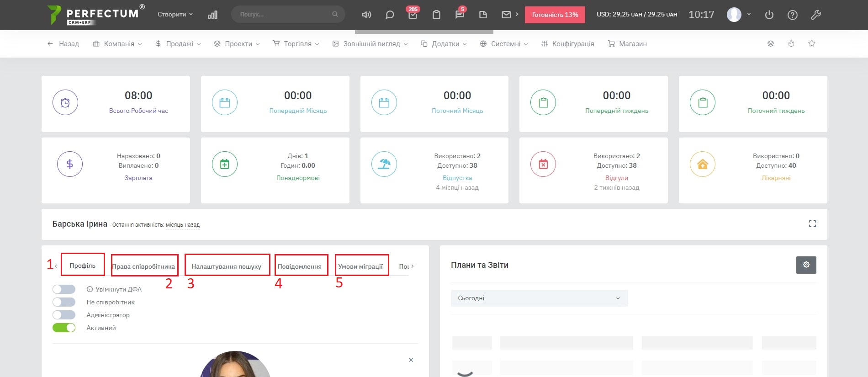Click the wrench setup icon
The height and width of the screenshot is (377, 868).
pos(816,15)
